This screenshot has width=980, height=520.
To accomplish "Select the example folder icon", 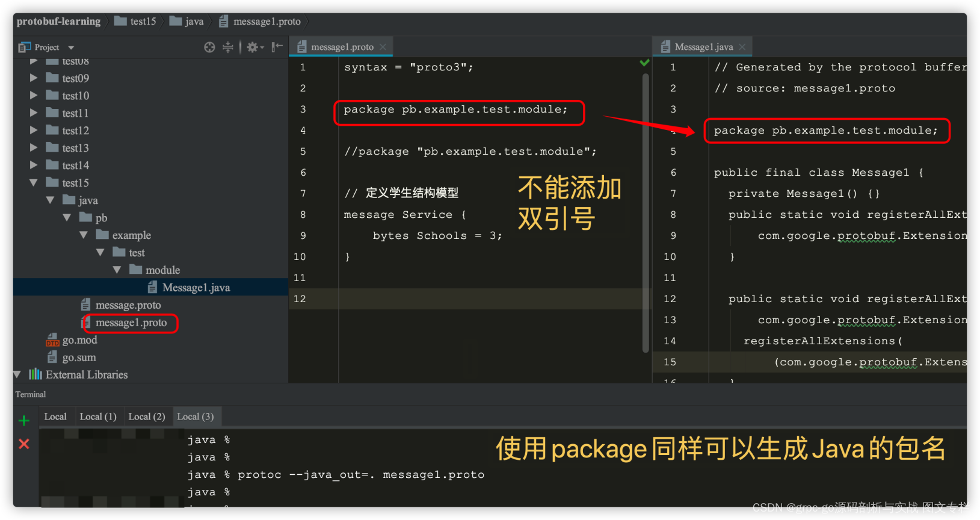I will pos(102,235).
